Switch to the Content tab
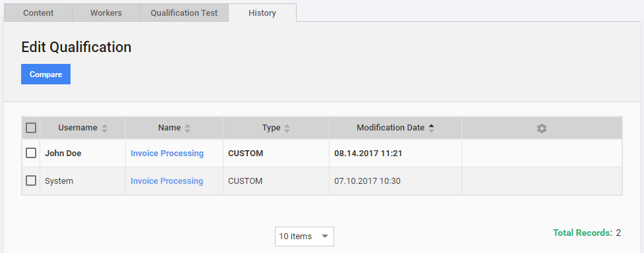Image resolution: width=644 pixels, height=253 pixels. (x=38, y=13)
